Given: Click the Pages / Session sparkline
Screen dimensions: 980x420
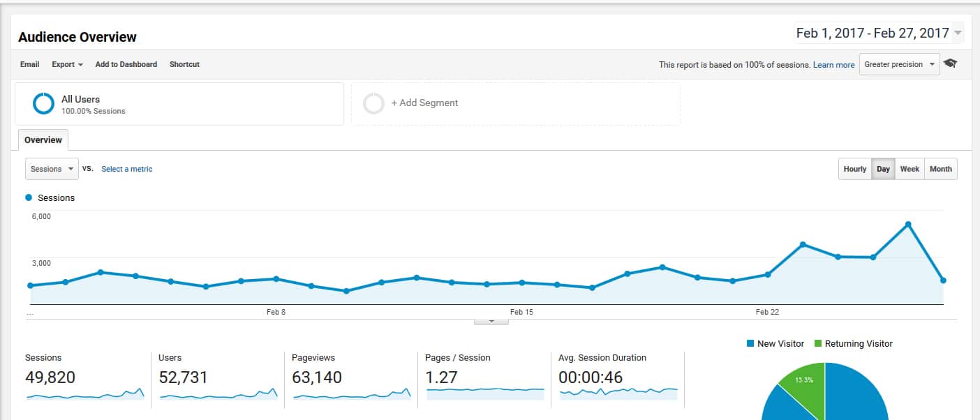Looking at the screenshot, I should [x=485, y=394].
